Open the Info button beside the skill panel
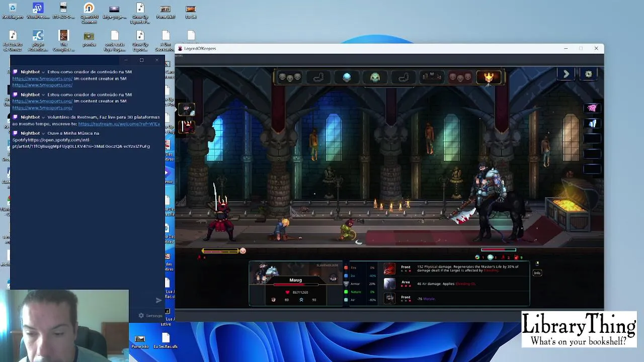Viewport: 644px width, 362px height. coord(537,273)
